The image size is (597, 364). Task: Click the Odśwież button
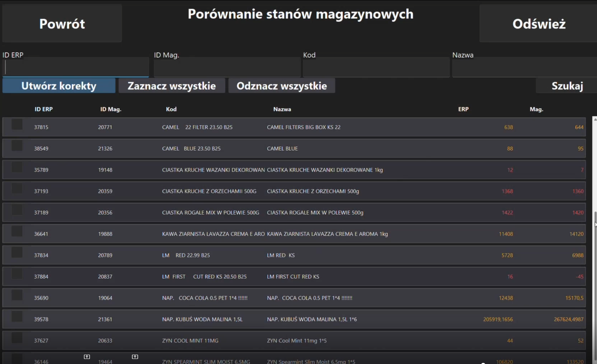click(x=538, y=23)
